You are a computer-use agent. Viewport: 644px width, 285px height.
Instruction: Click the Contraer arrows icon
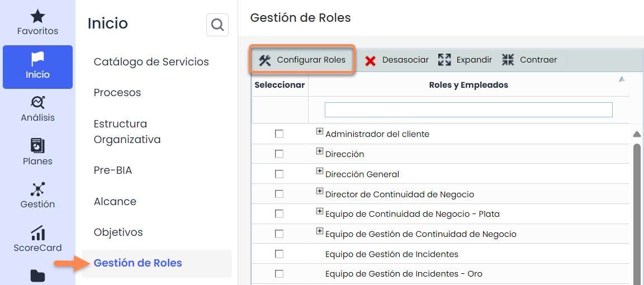coord(508,60)
